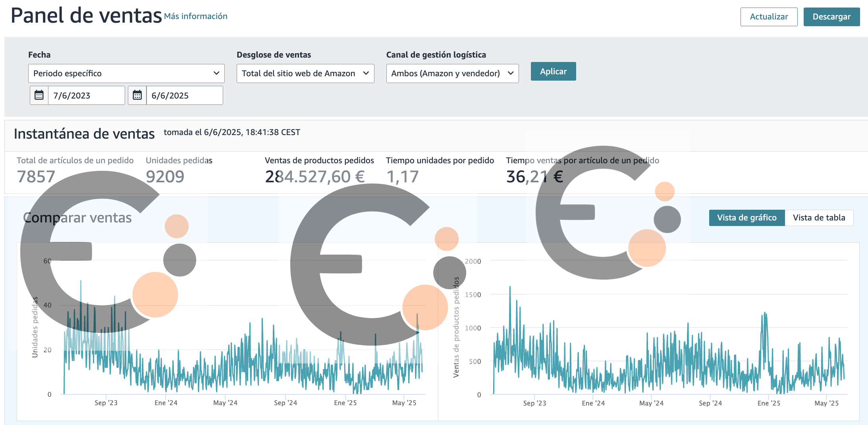Click the start date field 7/6/2023

coord(86,95)
